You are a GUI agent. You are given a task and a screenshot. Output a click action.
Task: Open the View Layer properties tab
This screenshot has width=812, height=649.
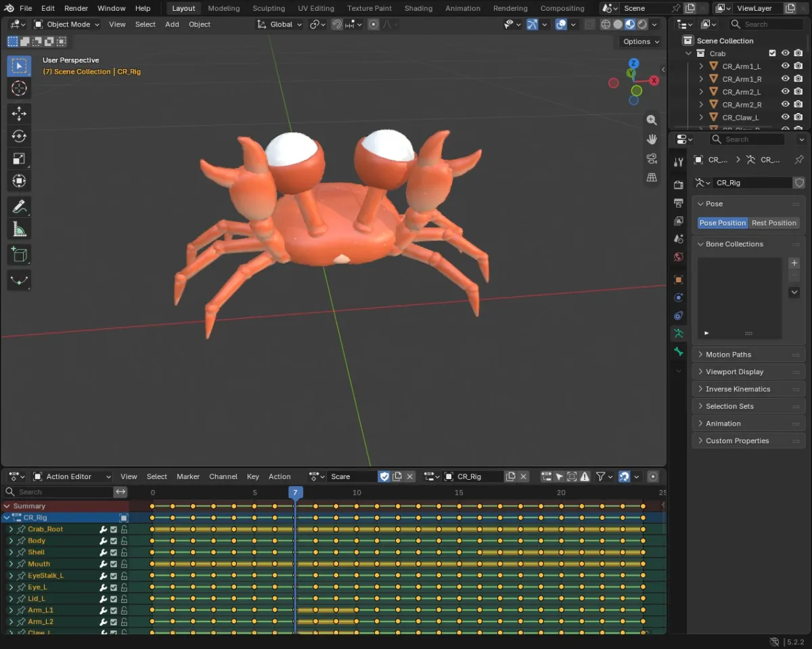coord(678,221)
